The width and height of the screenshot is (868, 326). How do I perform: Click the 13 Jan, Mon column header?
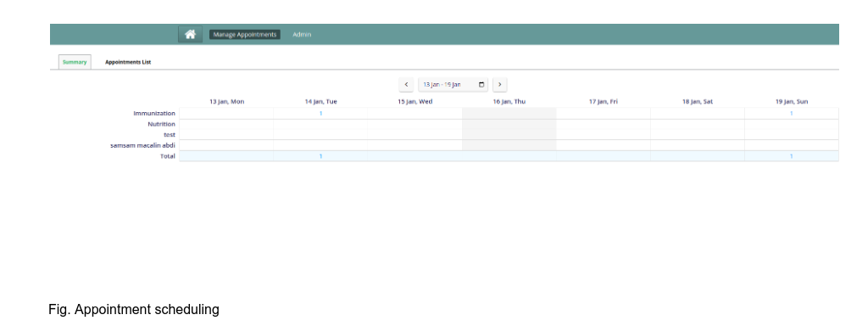tap(226, 102)
